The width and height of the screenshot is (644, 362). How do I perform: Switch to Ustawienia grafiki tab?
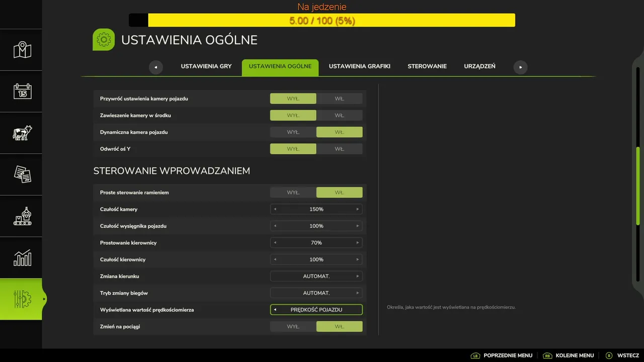coord(360,66)
